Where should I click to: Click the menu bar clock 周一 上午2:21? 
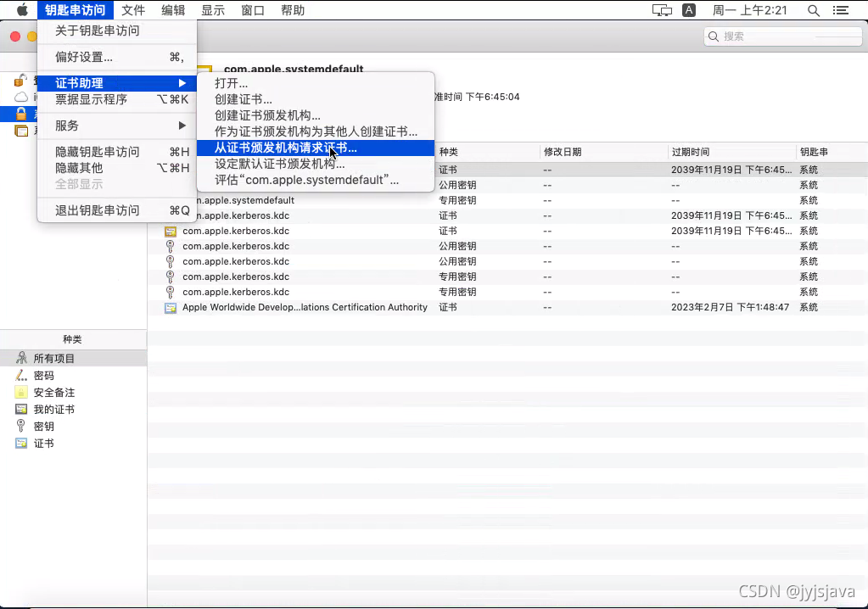[749, 10]
